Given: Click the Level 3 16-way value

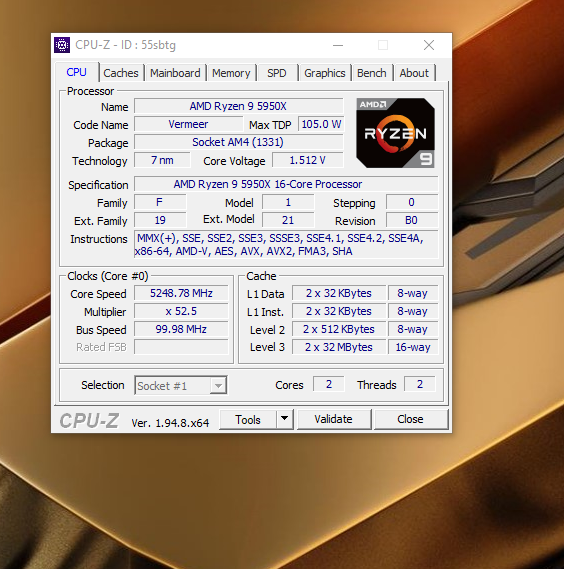Looking at the screenshot, I should pos(413,347).
